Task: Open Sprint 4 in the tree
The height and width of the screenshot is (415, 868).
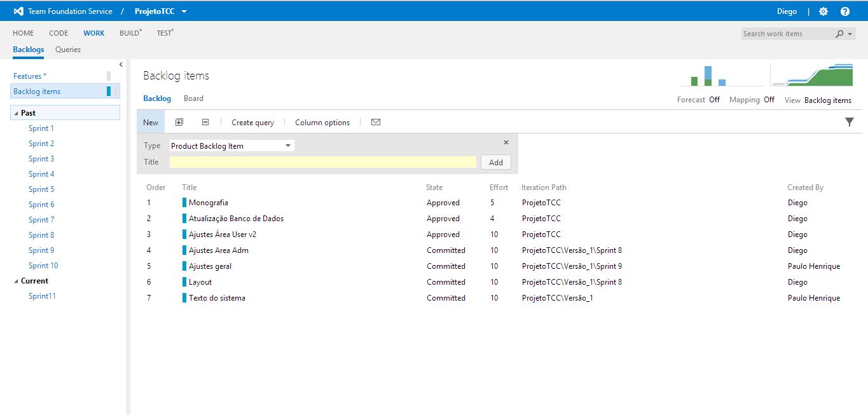Action: click(41, 174)
